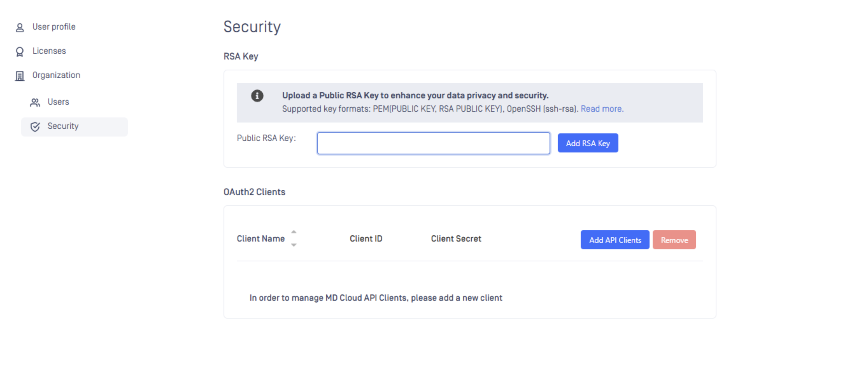Sort Client Name ascending with up arrow

coord(294,232)
